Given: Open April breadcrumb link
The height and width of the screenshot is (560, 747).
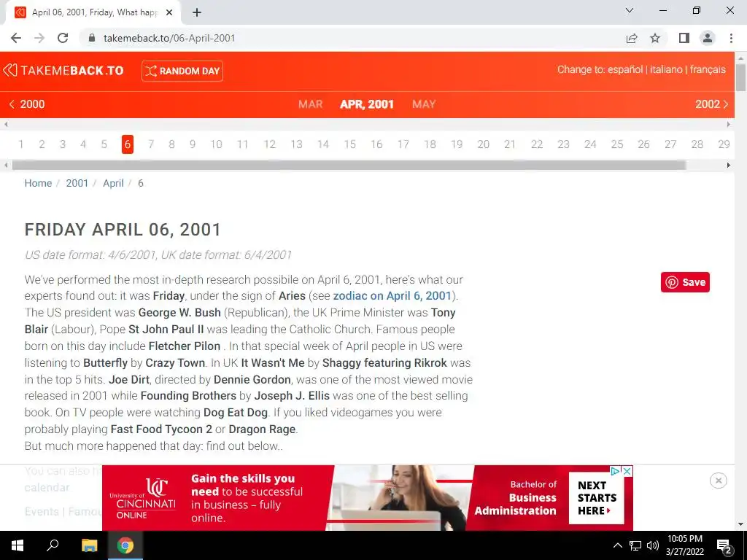Looking at the screenshot, I should click(113, 183).
